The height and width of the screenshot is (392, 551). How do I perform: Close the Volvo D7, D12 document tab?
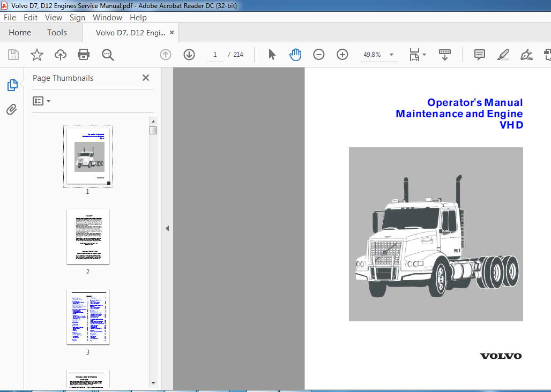(x=172, y=32)
